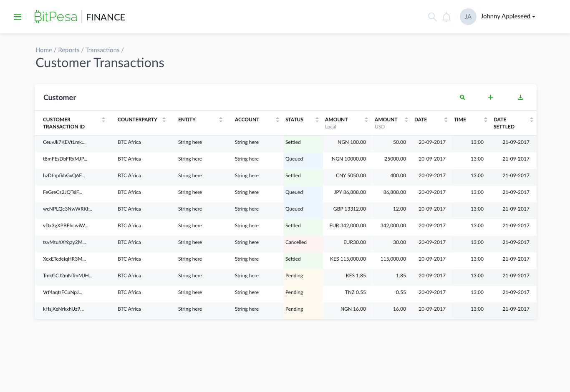Select transaction ID wcNPLQc3NwWRKf...
570x392 pixels.
(68, 209)
